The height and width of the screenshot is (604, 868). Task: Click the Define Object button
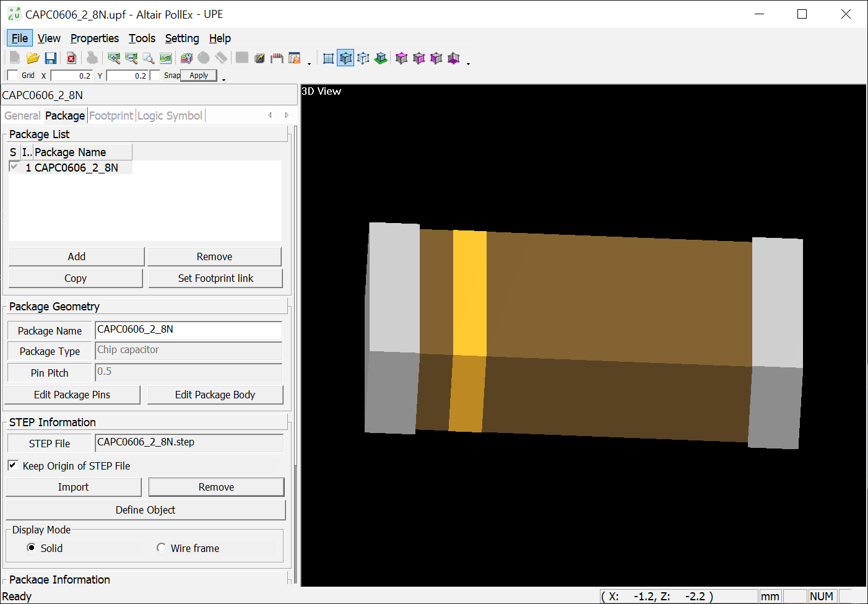coord(145,510)
